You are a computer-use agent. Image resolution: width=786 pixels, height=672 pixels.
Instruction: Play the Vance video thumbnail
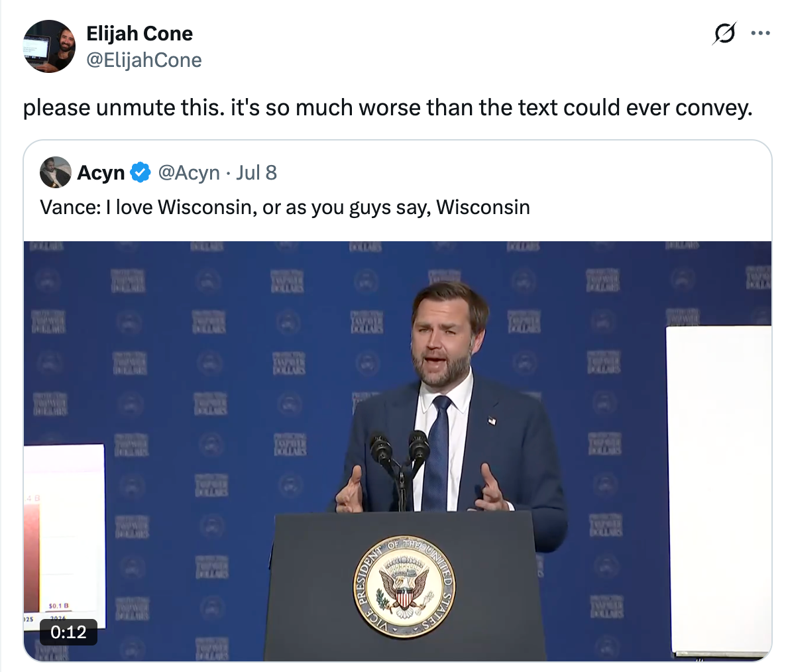398,451
